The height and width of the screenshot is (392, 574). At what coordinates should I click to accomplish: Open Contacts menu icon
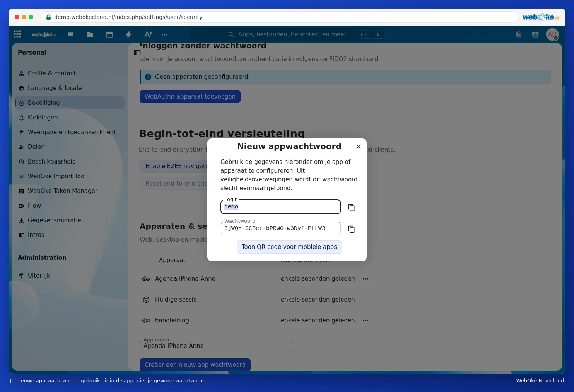point(535,34)
